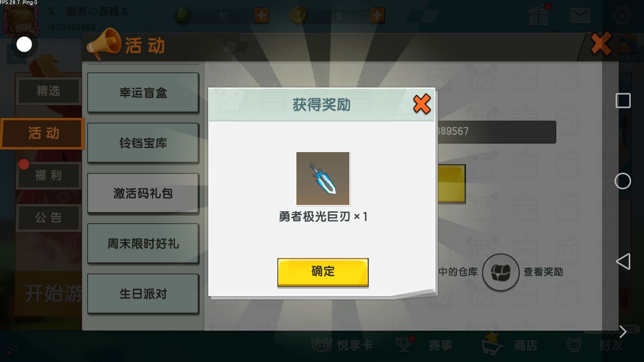Open 激活码礼包 gift code page

click(143, 193)
